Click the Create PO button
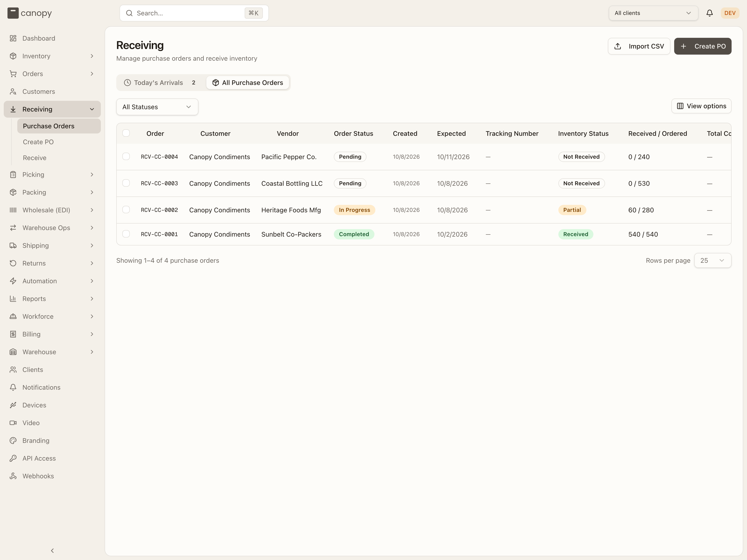 (x=703, y=46)
